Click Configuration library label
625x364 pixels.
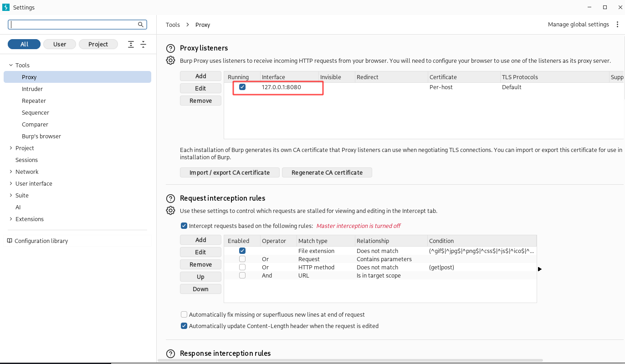pos(41,241)
